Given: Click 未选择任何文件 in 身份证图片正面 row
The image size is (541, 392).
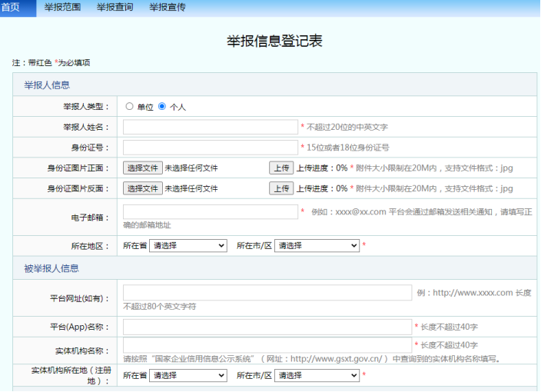Looking at the screenshot, I should pos(191,168).
